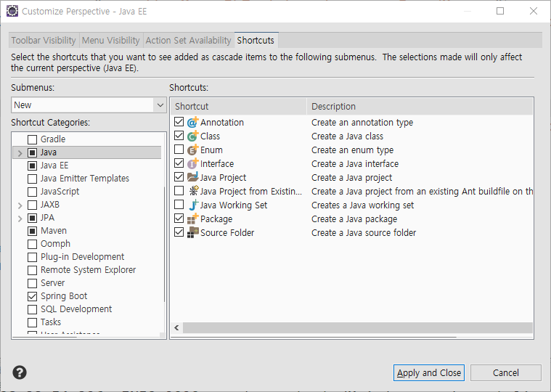
Task: Enable the Oomph category checkbox
Action: click(x=33, y=244)
